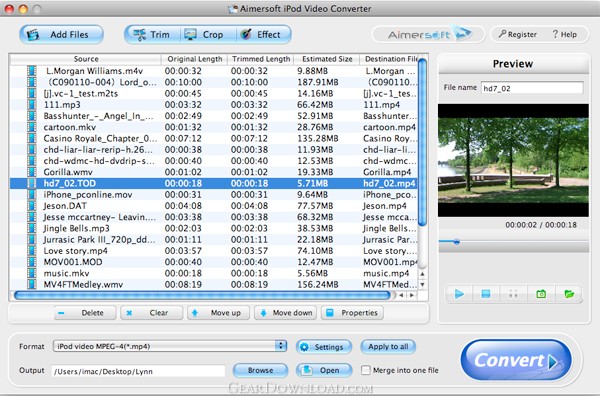Click destination file cartoon.mp4

[x=389, y=127]
